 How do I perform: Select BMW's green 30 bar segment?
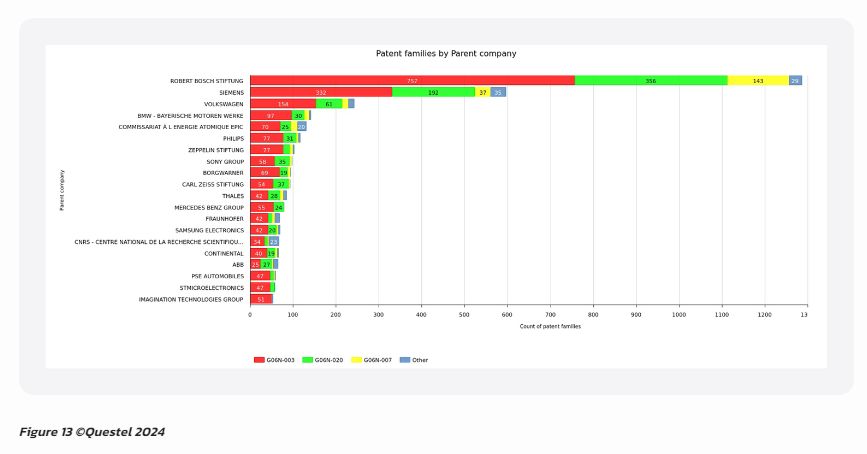pyautogui.click(x=298, y=116)
